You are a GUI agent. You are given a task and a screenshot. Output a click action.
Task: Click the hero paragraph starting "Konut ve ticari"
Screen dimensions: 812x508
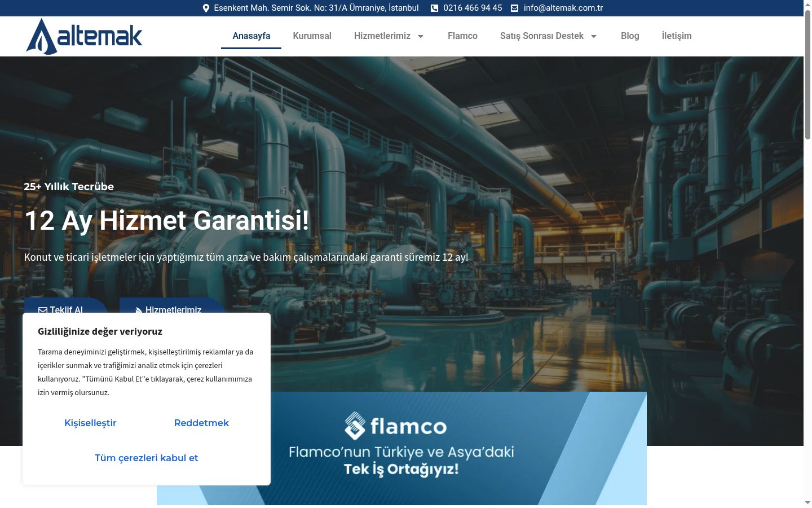[x=246, y=257]
